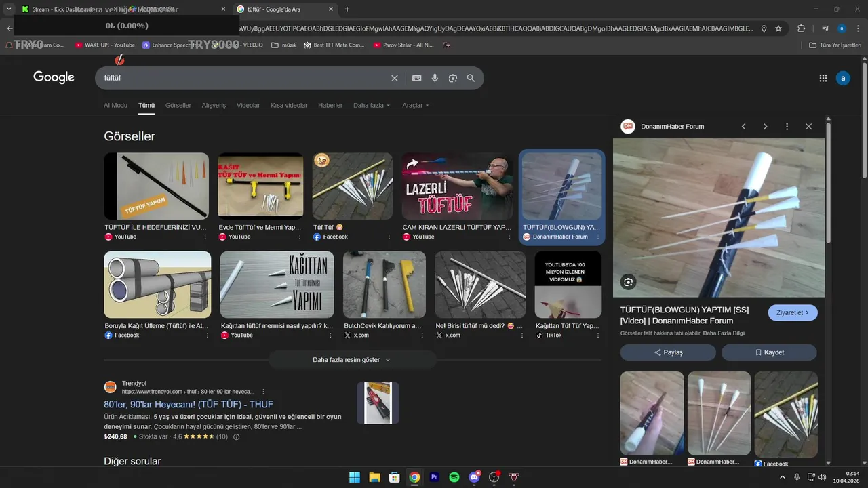Open OBS Studio from the taskbar
The width and height of the screenshot is (868, 488).
pos(494,477)
